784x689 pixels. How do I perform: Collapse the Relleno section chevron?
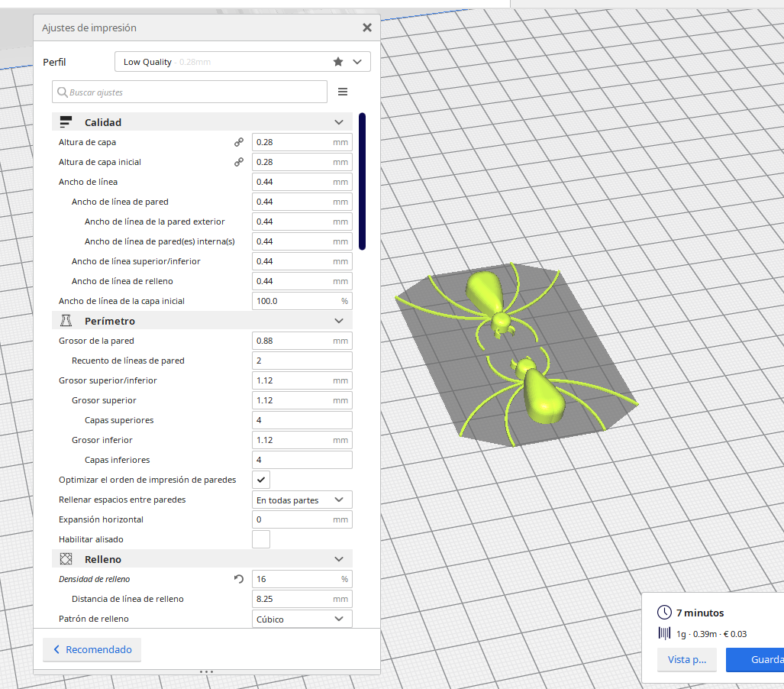click(338, 559)
